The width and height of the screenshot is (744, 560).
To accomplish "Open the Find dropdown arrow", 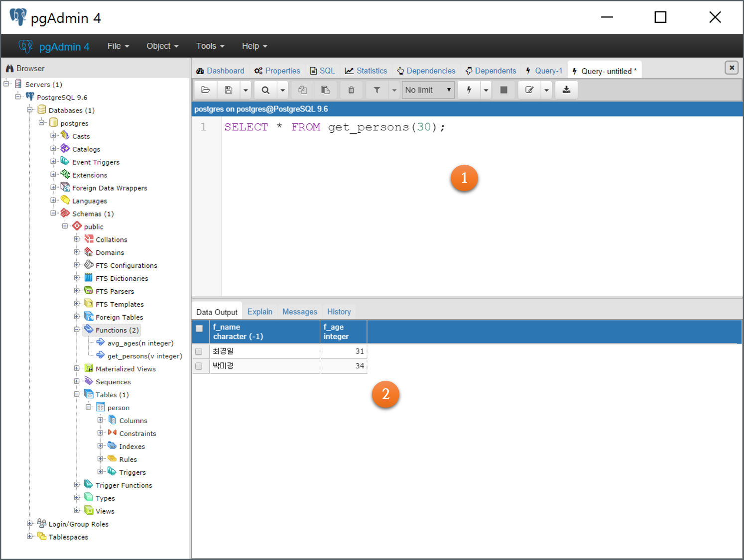I will pos(282,90).
